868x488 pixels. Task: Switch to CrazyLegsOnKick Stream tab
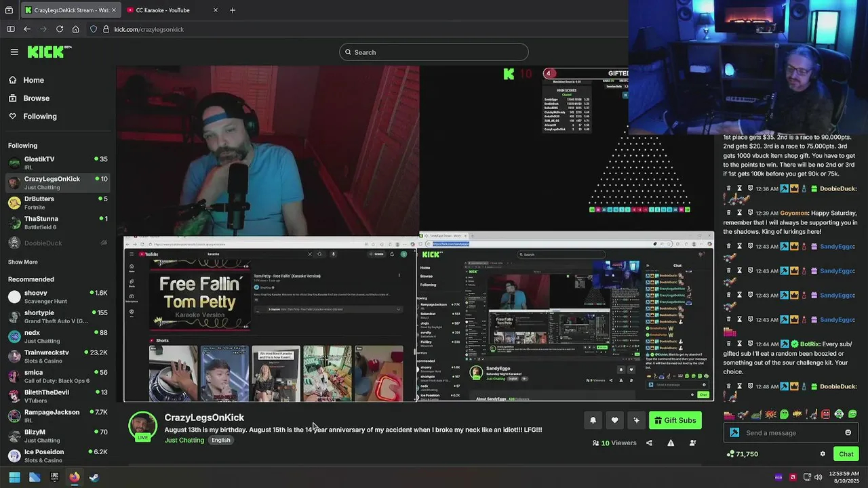coord(69,10)
